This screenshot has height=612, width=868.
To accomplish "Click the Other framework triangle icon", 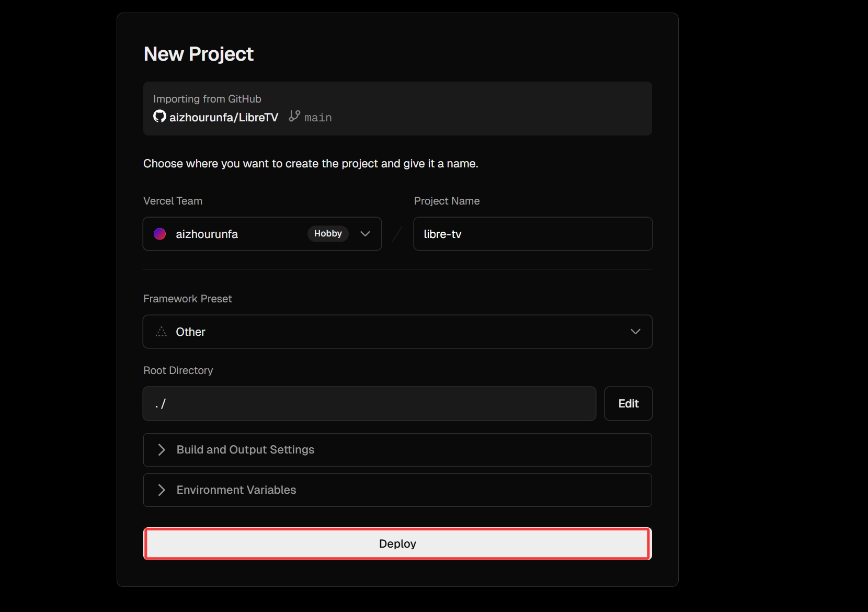I will point(161,332).
